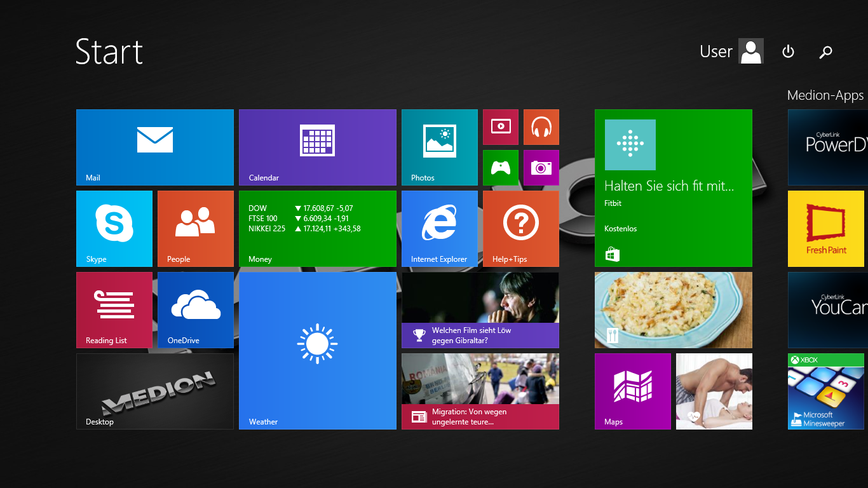Click the User name label
Image resolution: width=868 pixels, height=488 pixels.
click(716, 51)
